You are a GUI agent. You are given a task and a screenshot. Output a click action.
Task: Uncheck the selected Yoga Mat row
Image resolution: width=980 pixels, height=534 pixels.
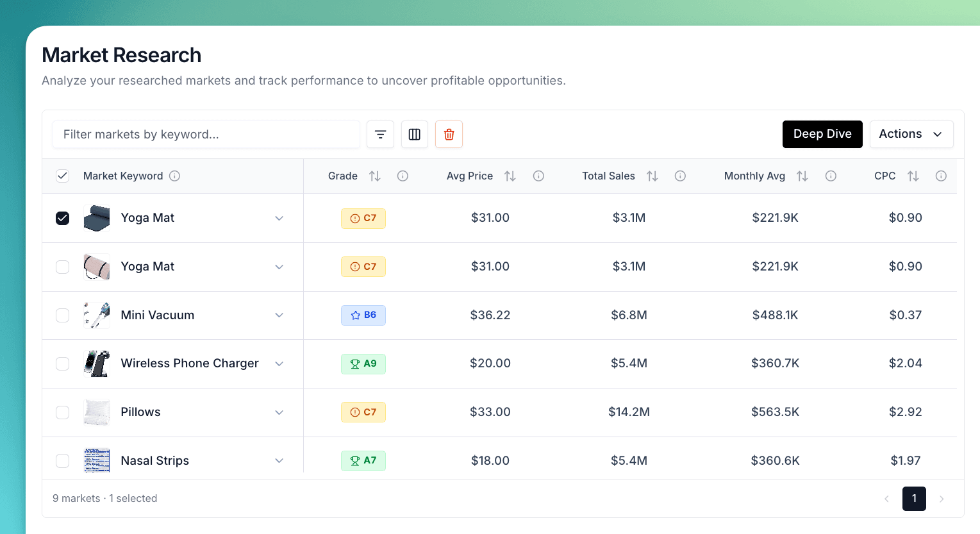click(62, 218)
